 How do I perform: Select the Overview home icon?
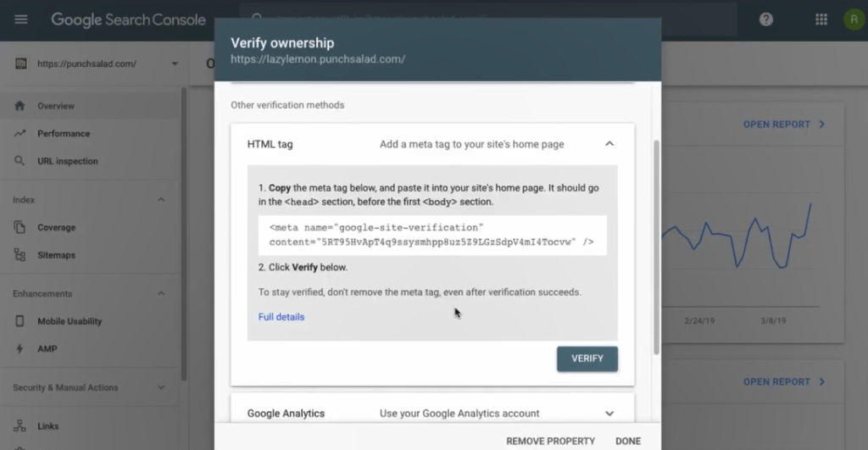[20, 106]
